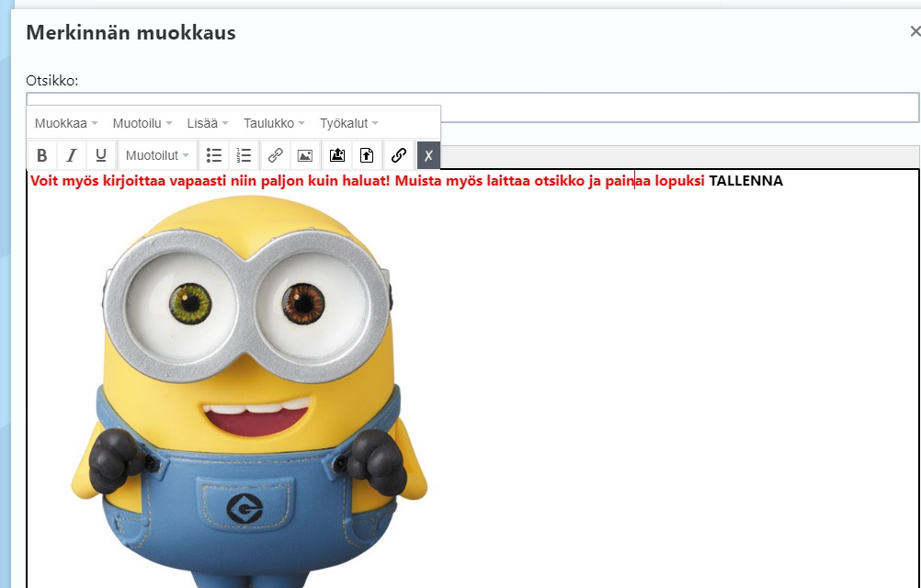Image resolution: width=921 pixels, height=588 pixels.
Task: Open the Työkalut menu
Action: point(348,123)
